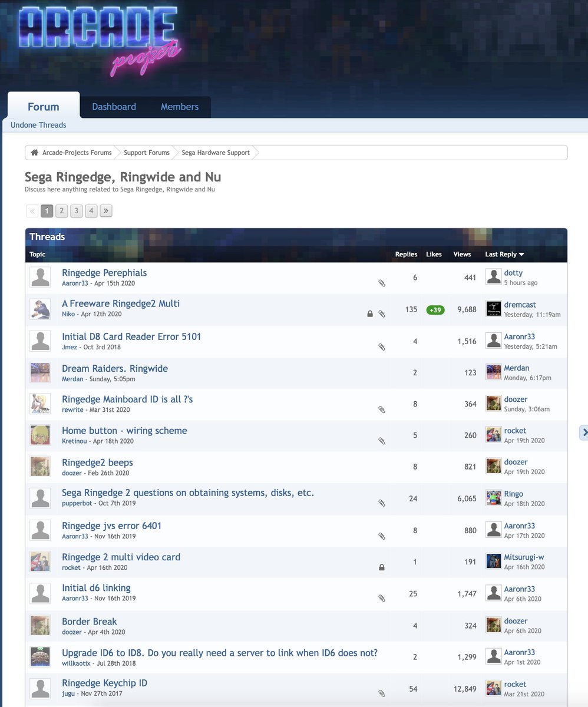Click the Arcade Projects logo

tap(99, 41)
